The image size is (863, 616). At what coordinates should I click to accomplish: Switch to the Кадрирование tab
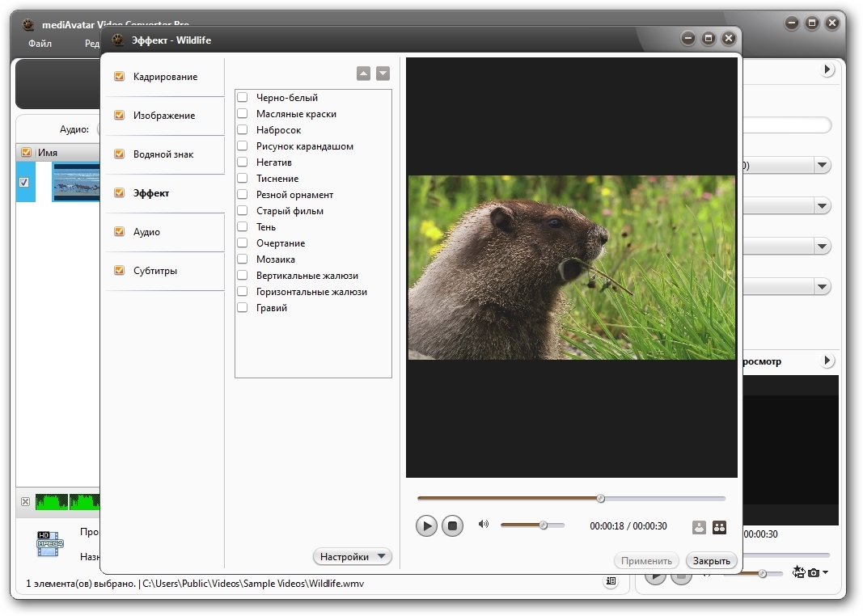tap(165, 77)
